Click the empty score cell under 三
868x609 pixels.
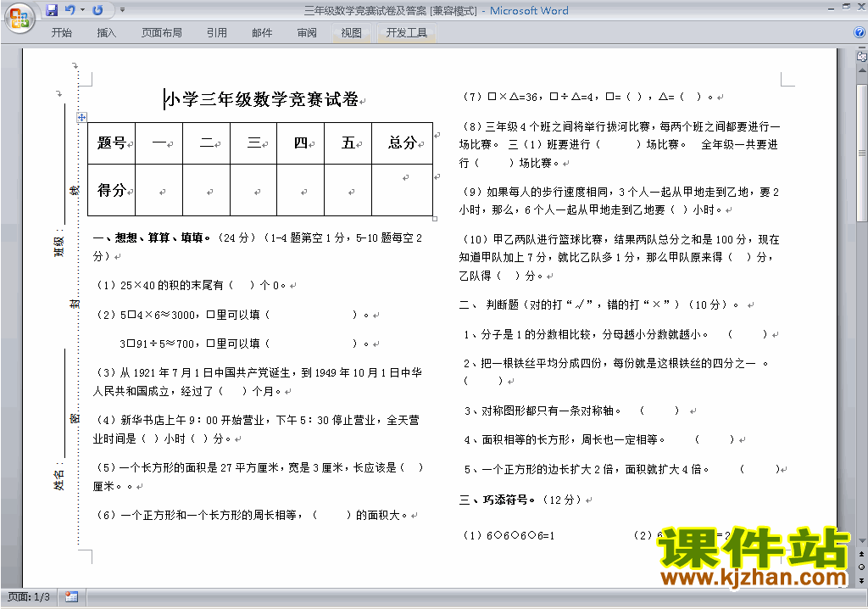[253, 190]
